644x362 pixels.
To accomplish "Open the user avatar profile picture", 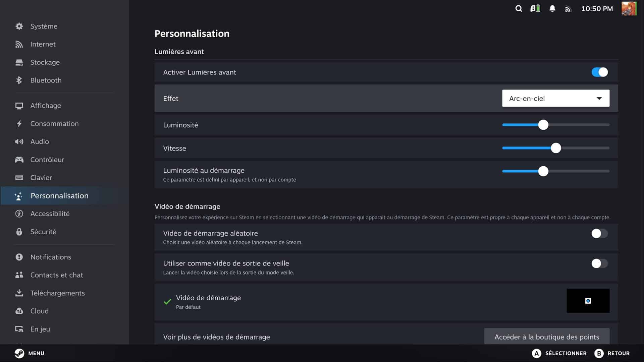I will pos(629,9).
